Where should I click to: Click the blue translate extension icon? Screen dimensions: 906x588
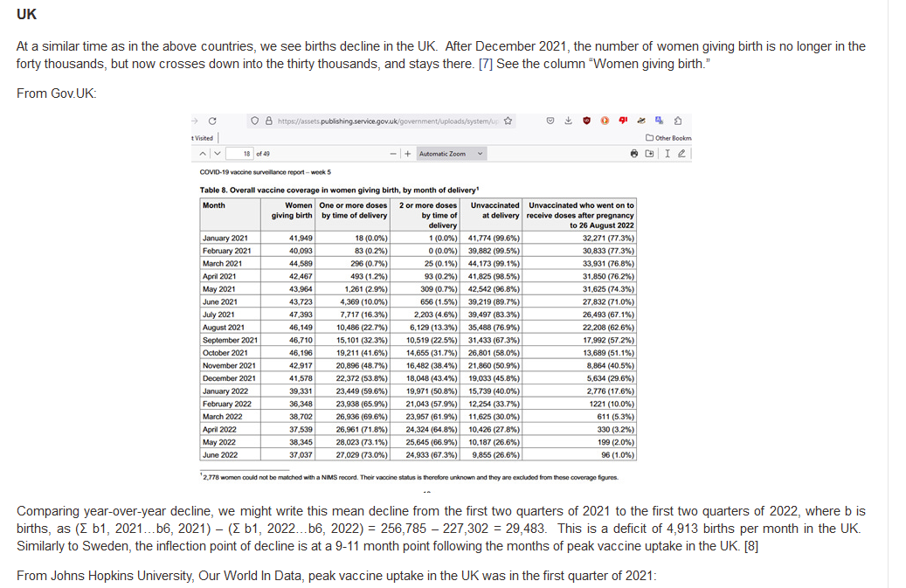tap(659, 121)
